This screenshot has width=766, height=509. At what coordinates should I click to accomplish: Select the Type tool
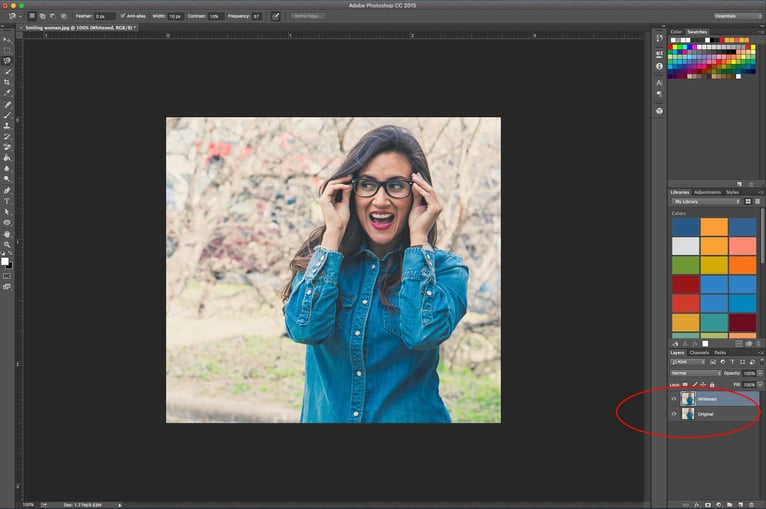[x=7, y=201]
